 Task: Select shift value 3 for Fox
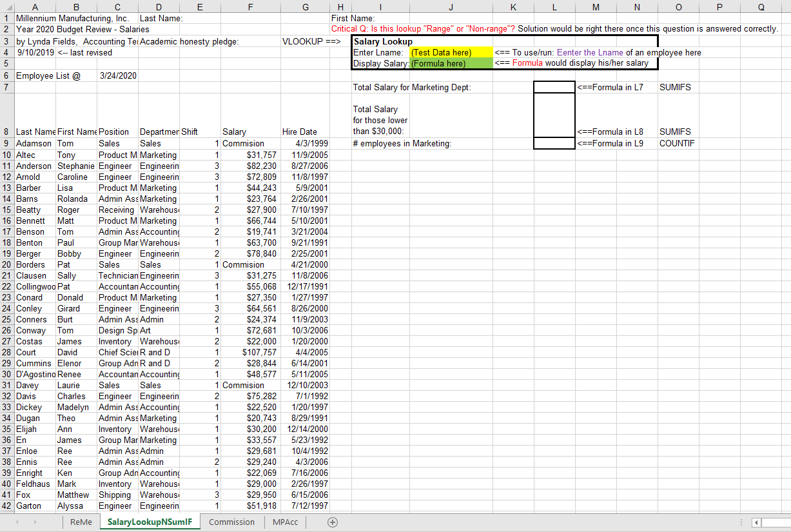[200, 495]
